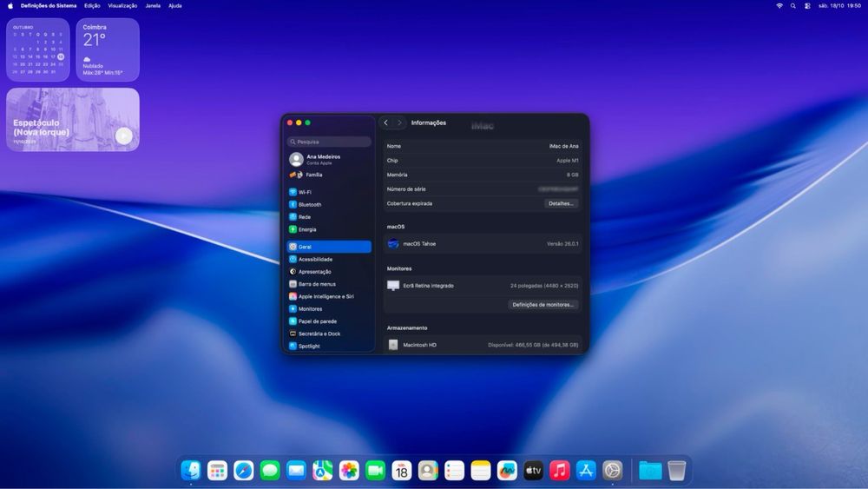This screenshot has height=489, width=868.
Task: Open Spotlight search in menu bar
Action: click(793, 5)
